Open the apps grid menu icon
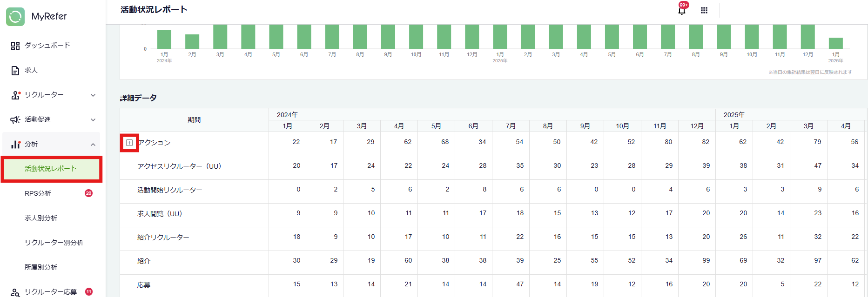 point(704,10)
